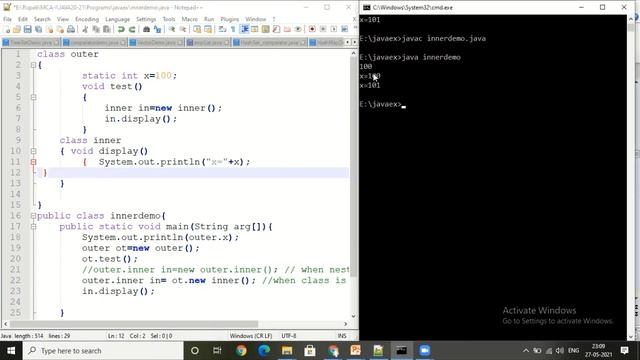Click the Zoom Out toolbar icon
640x360 pixels.
click(183, 29)
